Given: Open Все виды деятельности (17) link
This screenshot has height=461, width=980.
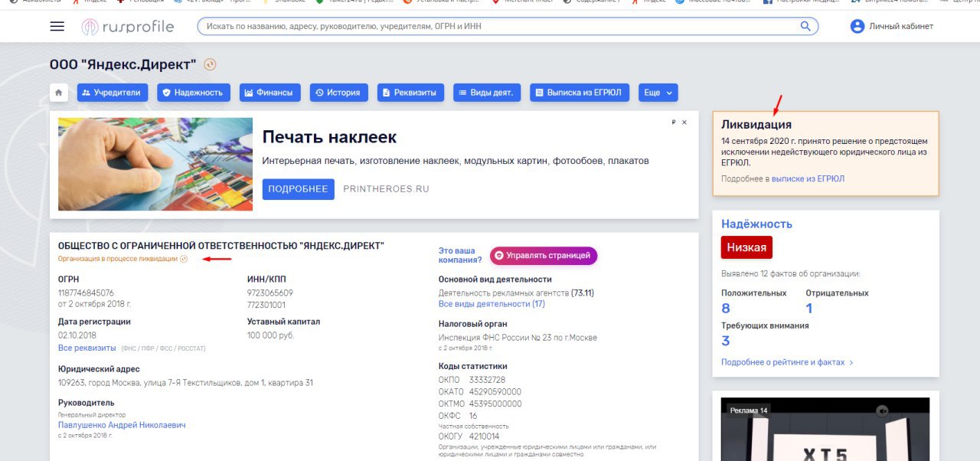Looking at the screenshot, I should point(492,304).
